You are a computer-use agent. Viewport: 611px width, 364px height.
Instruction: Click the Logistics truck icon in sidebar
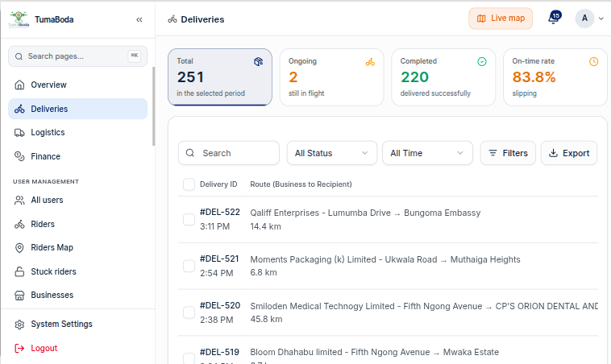19,133
